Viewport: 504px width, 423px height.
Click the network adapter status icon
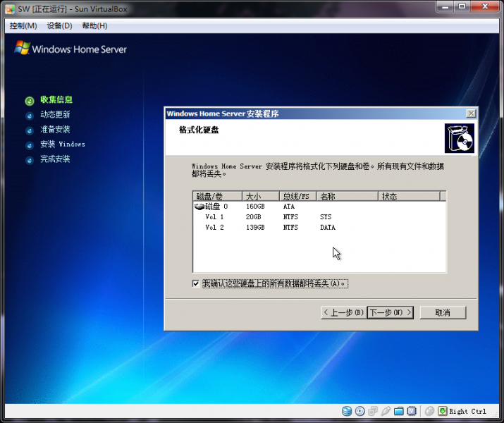pyautogui.click(x=373, y=411)
